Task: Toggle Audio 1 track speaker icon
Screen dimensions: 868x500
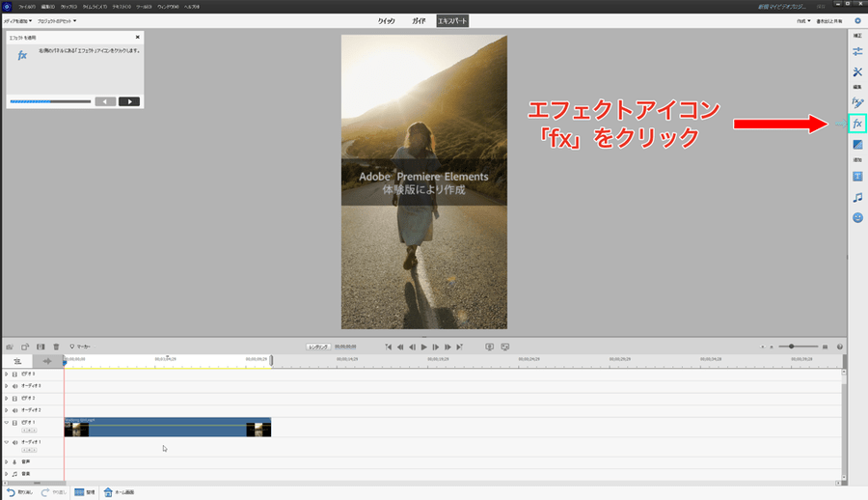Action: click(x=14, y=442)
